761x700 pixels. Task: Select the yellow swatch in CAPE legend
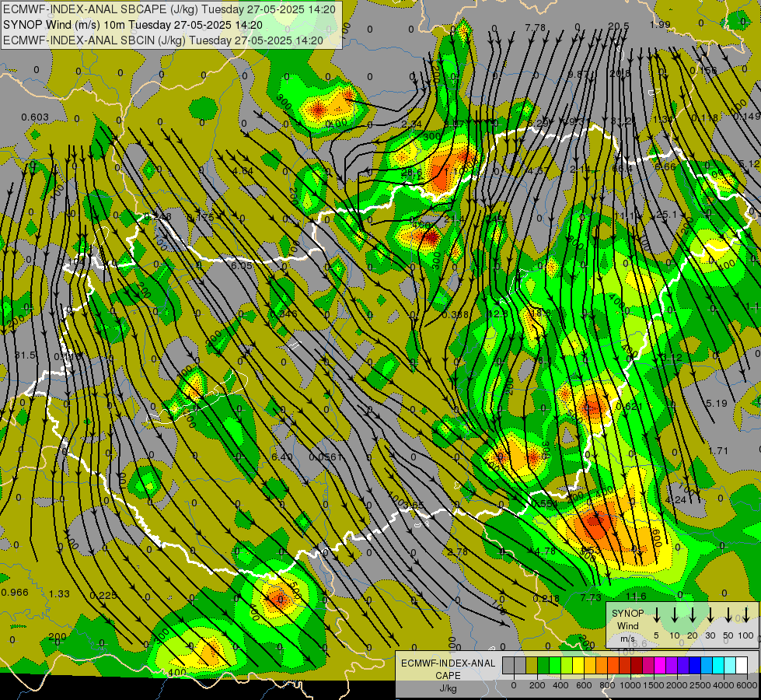[x=578, y=665]
